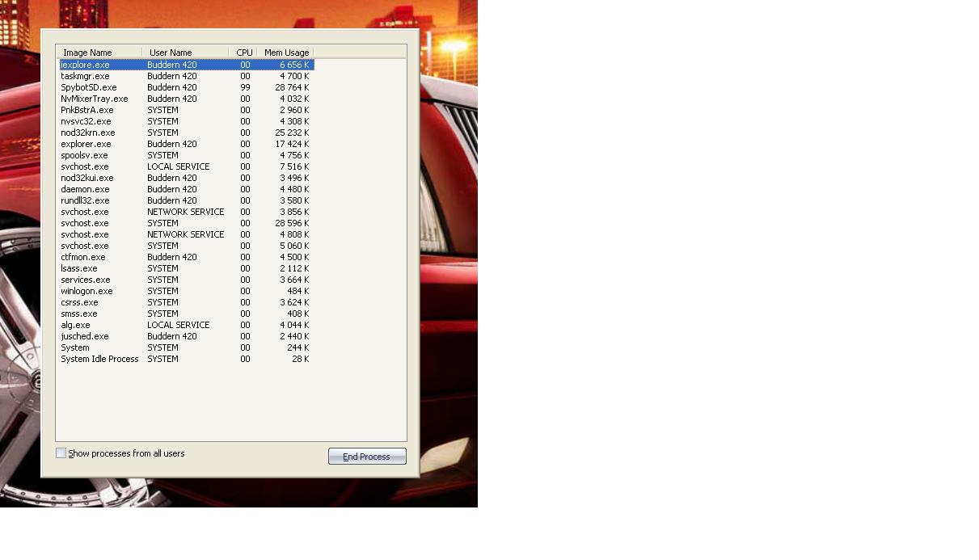Select nvsvc32.exe process row
The height and width of the screenshot is (560, 979).
[186, 121]
